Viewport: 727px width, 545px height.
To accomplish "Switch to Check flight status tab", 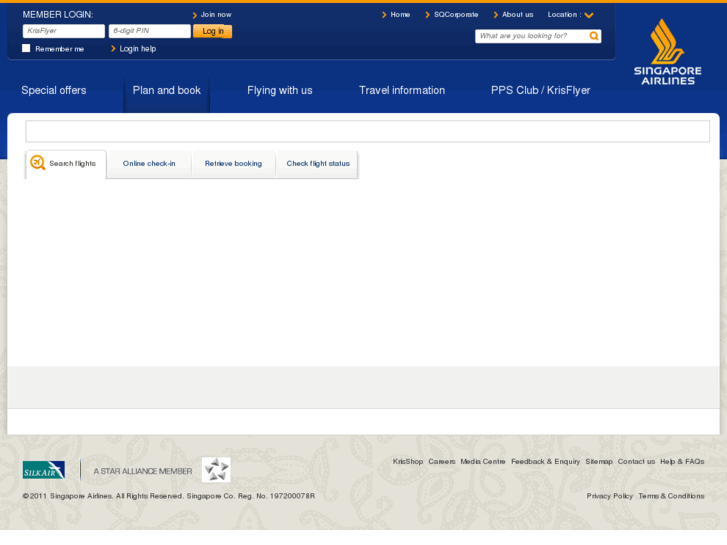I will pyautogui.click(x=318, y=164).
